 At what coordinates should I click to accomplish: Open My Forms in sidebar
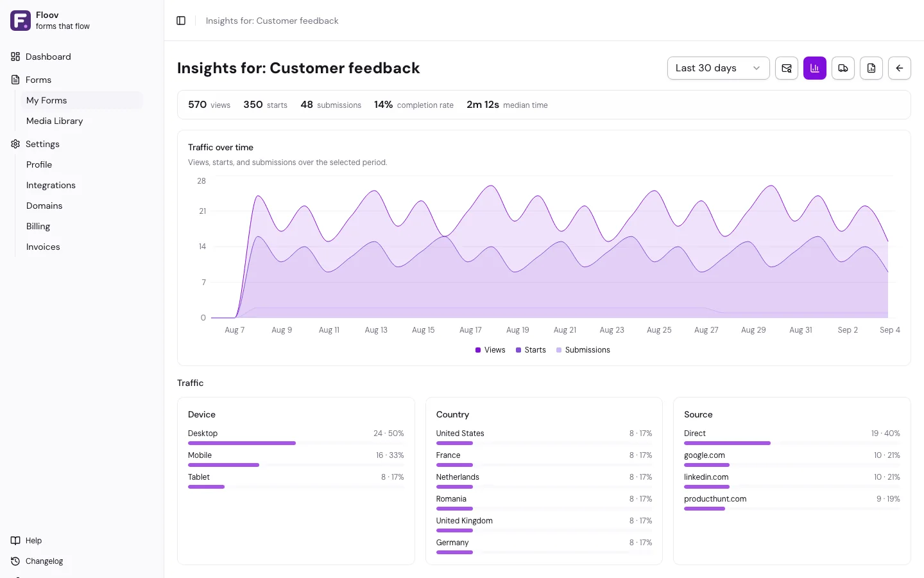coord(82,100)
